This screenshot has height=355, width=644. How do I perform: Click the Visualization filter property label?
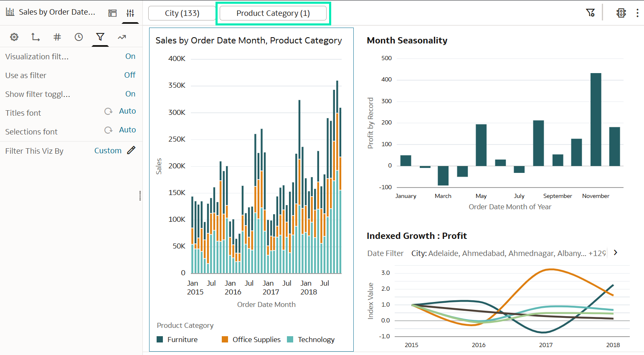[x=37, y=57]
